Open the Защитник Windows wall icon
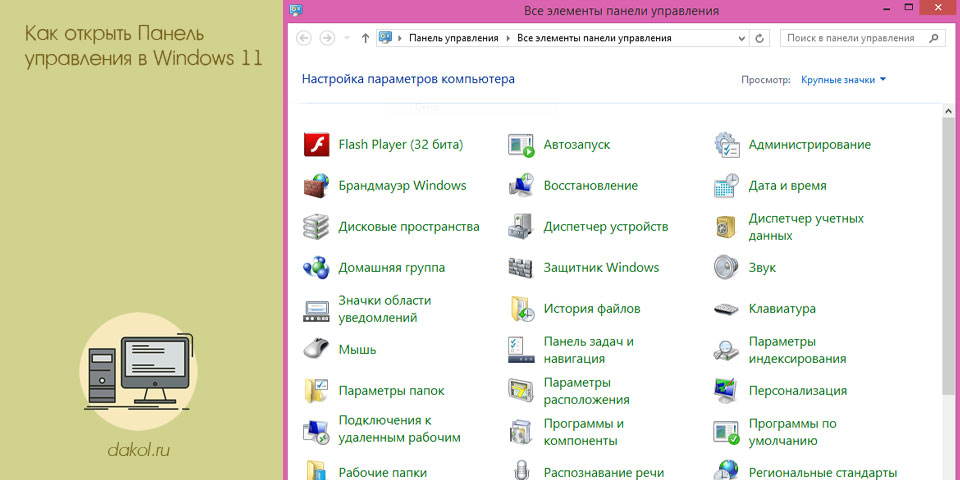The image size is (960, 480). pos(521,268)
